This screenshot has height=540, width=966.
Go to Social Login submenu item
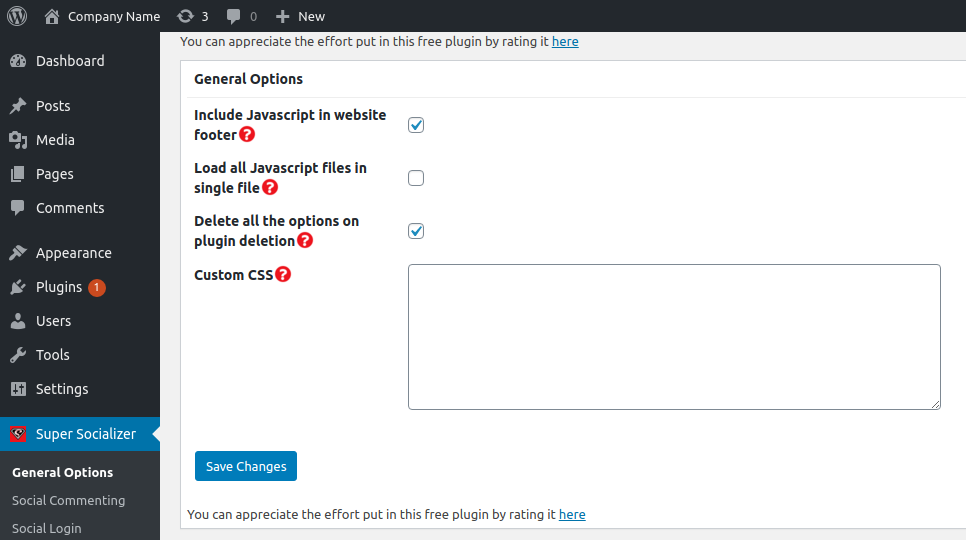pyautogui.click(x=46, y=528)
